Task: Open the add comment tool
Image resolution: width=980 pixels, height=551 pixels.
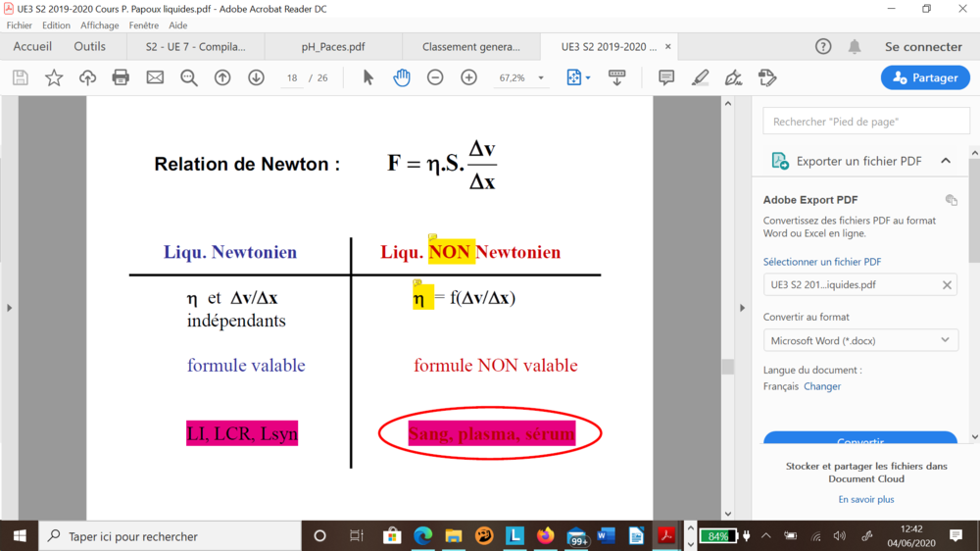Action: pyautogui.click(x=666, y=77)
